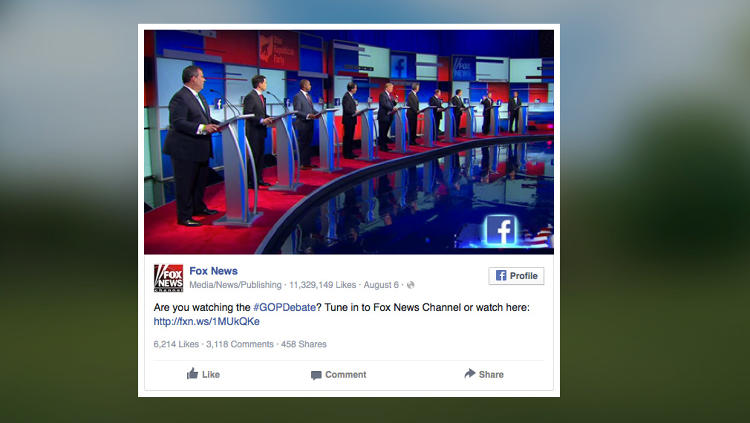The image size is (750, 423).
Task: Open the Fox News page name link
Action: point(213,271)
